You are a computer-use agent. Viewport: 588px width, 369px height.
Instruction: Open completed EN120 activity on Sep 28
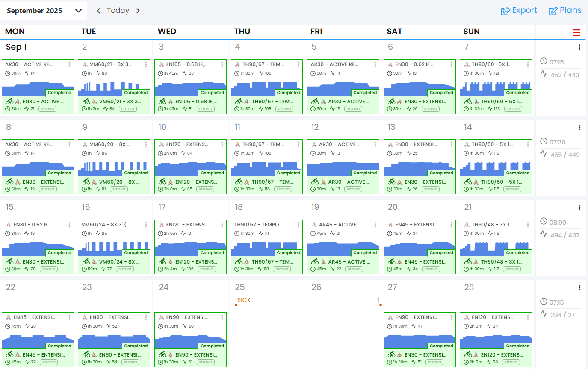tap(499, 355)
